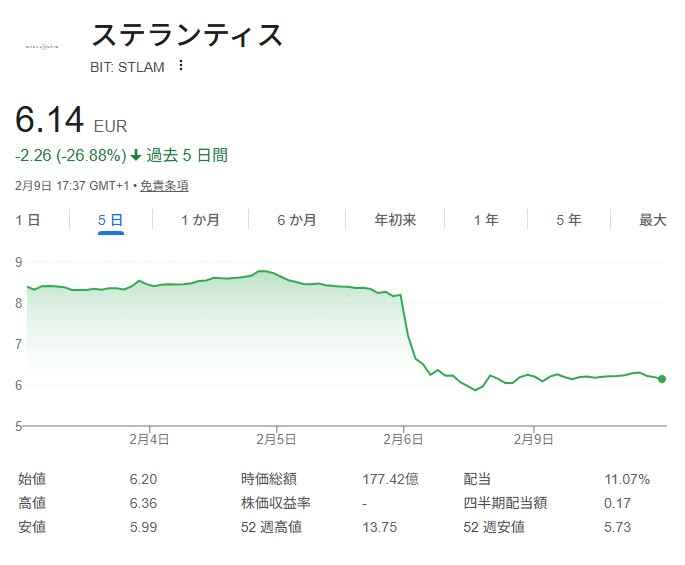
Task: Click the ステランティス company title
Action: (187, 36)
